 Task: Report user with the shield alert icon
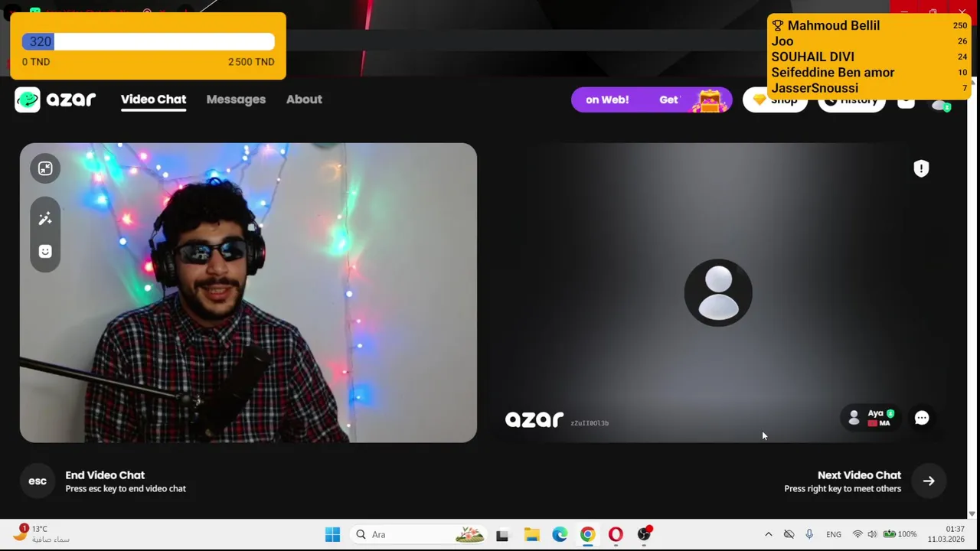click(x=921, y=168)
